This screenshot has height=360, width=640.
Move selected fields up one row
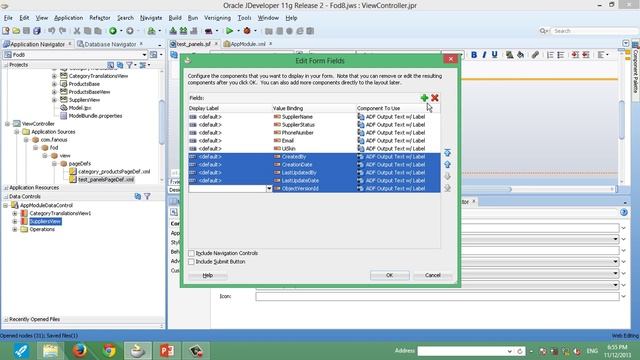pos(447,164)
